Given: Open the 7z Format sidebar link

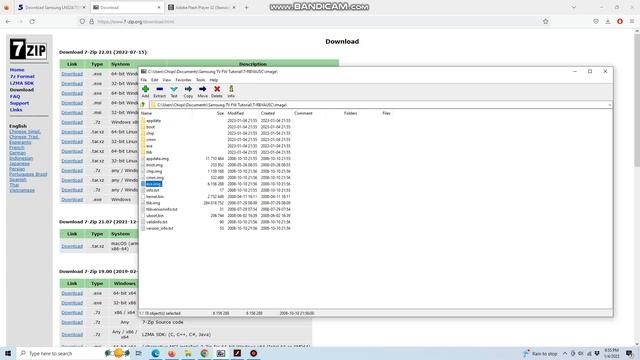Looking at the screenshot, I should click(x=22, y=76).
